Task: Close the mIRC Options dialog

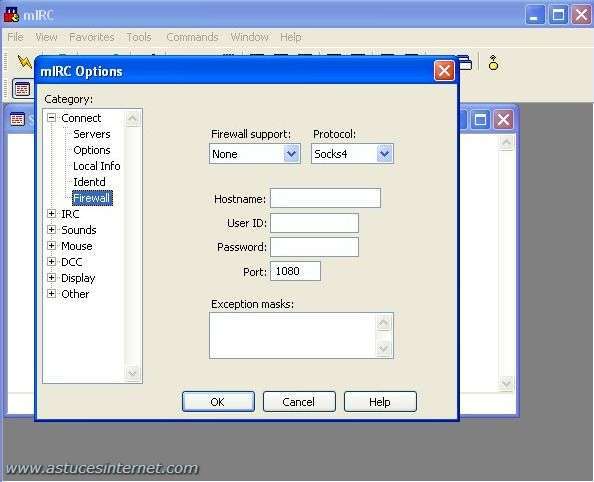Action: click(444, 71)
